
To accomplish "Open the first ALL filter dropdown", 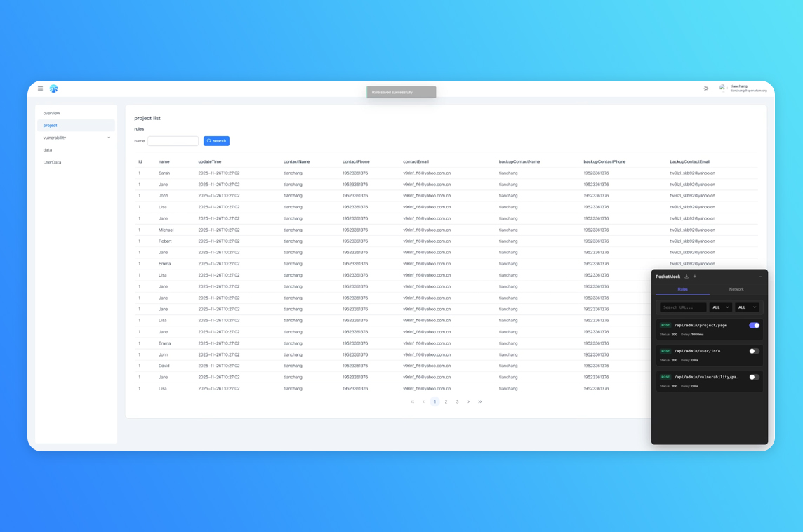I will [x=720, y=307].
